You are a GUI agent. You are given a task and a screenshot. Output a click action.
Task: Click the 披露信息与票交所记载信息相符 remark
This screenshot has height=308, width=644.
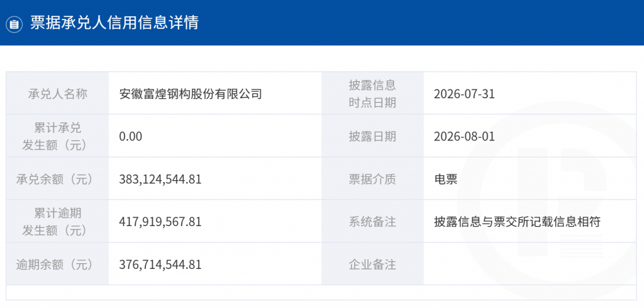coord(517,222)
